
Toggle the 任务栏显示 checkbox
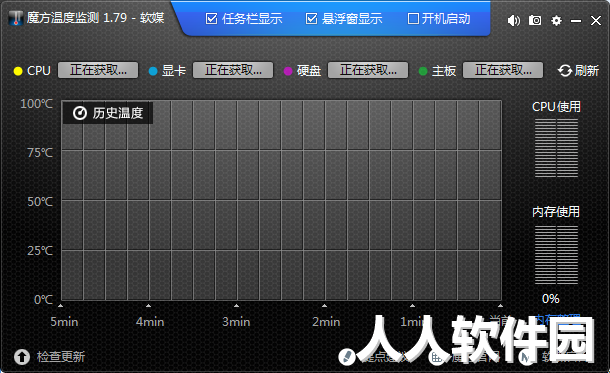tap(211, 19)
